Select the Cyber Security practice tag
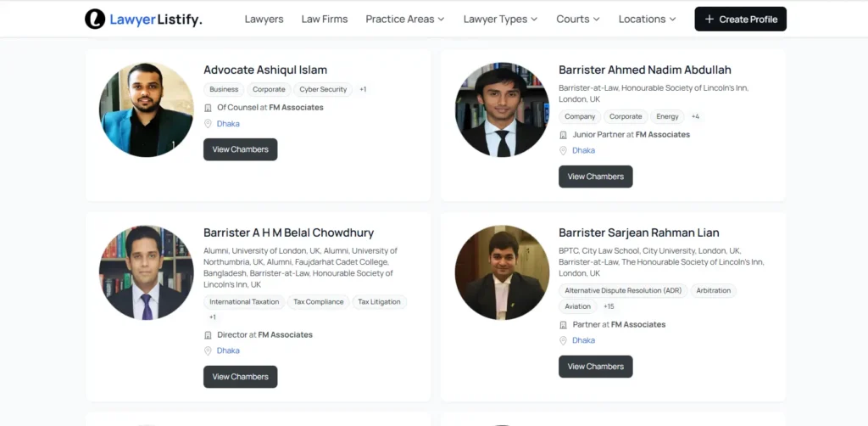The width and height of the screenshot is (868, 426). pos(323,89)
